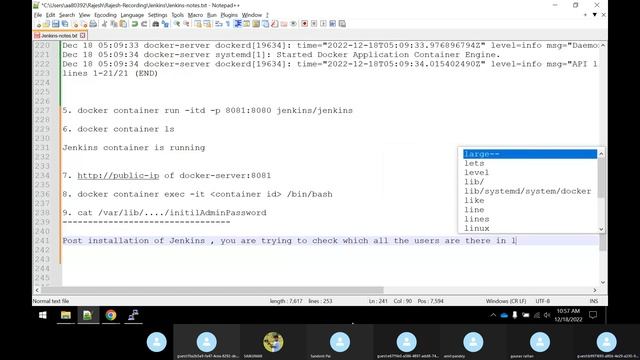640x360 pixels.
Task: Click the UTF-8 encoding status field
Action: tap(542, 301)
